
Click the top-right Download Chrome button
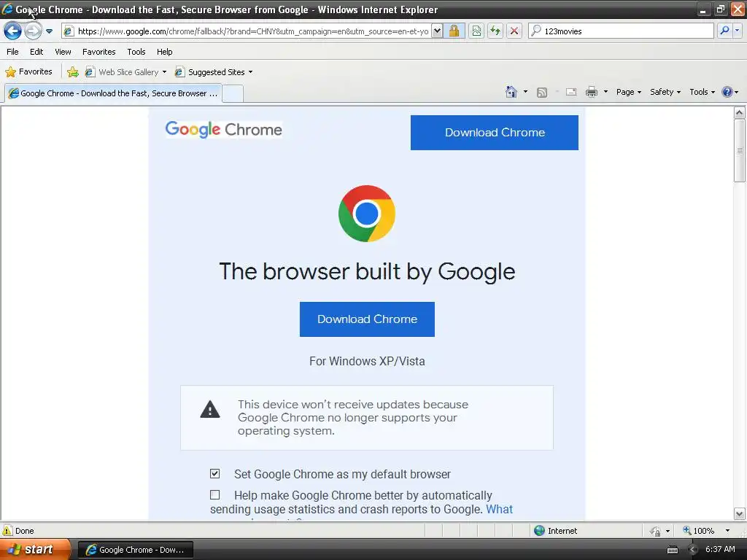[x=495, y=133]
